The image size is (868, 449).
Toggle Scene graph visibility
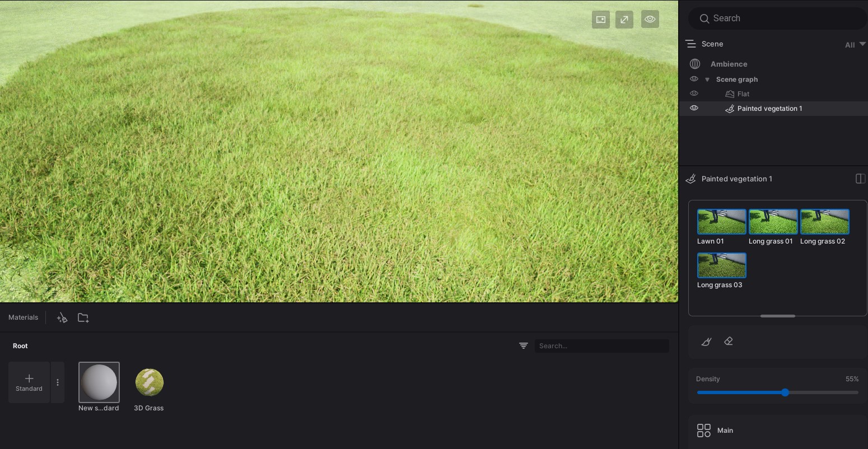(694, 79)
